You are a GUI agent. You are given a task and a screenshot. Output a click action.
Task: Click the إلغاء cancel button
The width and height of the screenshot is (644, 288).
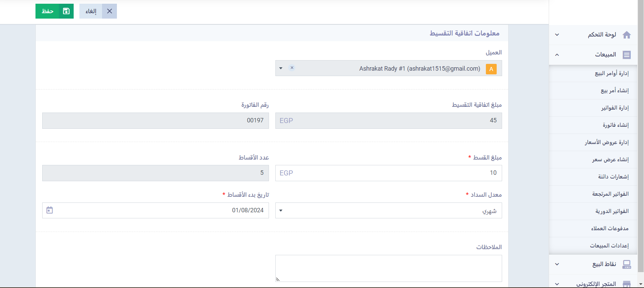(91, 11)
